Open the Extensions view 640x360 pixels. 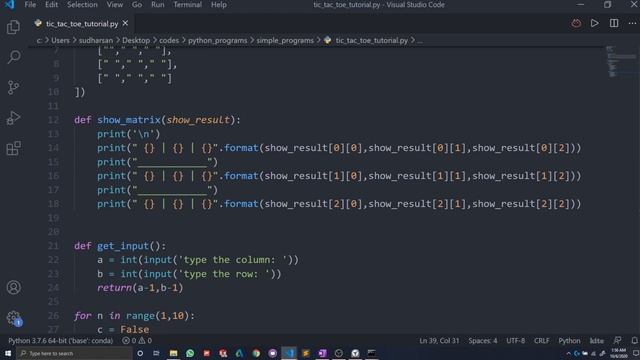click(x=13, y=148)
